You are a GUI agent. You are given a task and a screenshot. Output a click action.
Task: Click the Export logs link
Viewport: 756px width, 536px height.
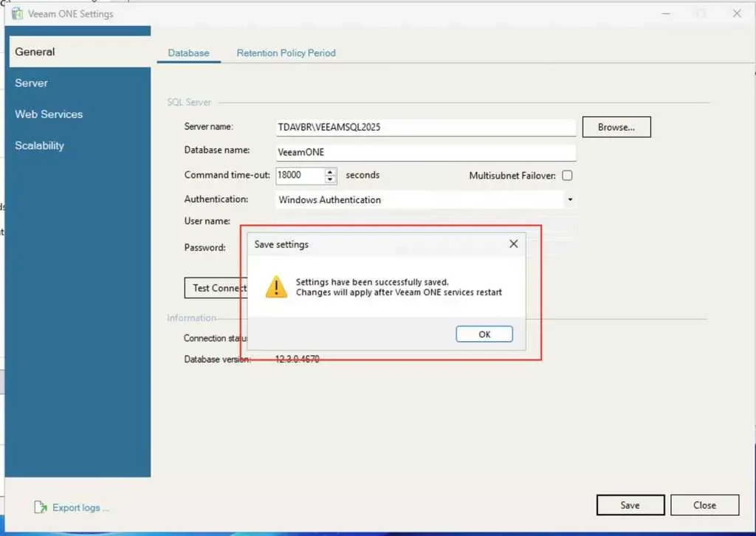[80, 507]
